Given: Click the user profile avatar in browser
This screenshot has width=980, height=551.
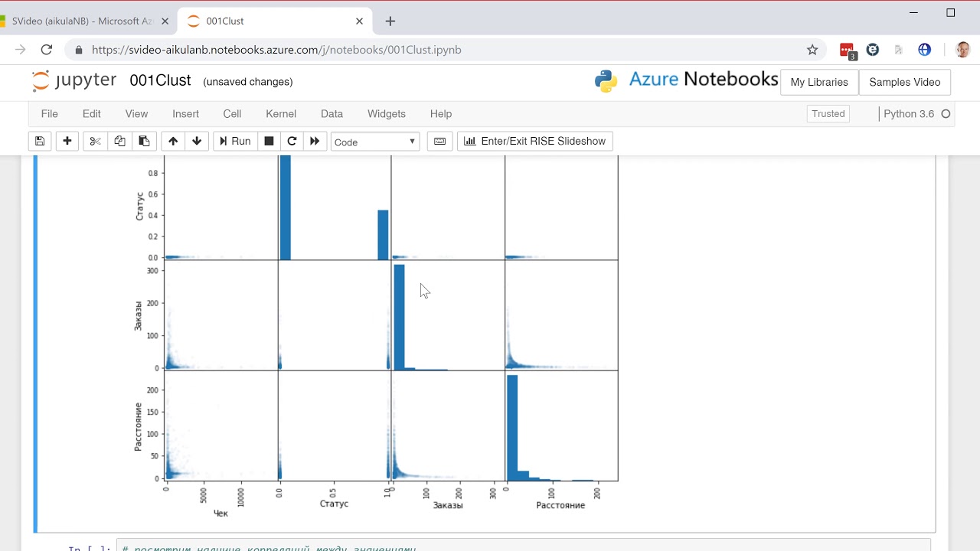Looking at the screenshot, I should coord(962,50).
